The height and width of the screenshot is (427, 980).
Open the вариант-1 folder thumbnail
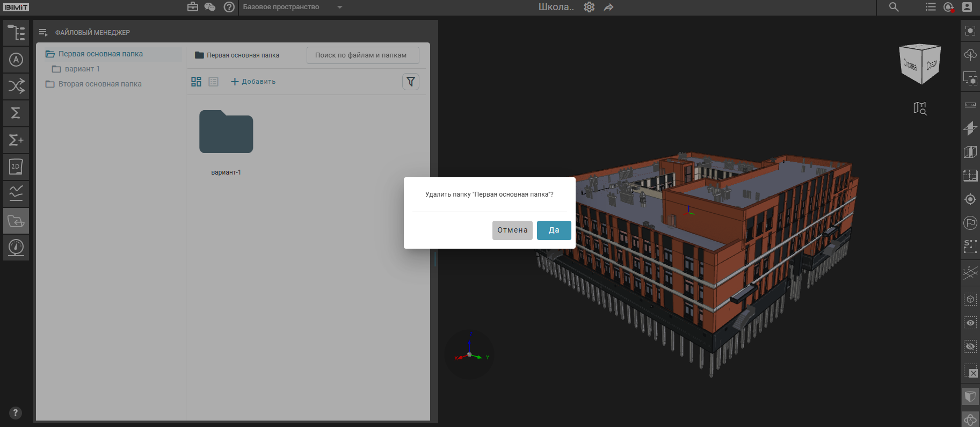point(226,132)
